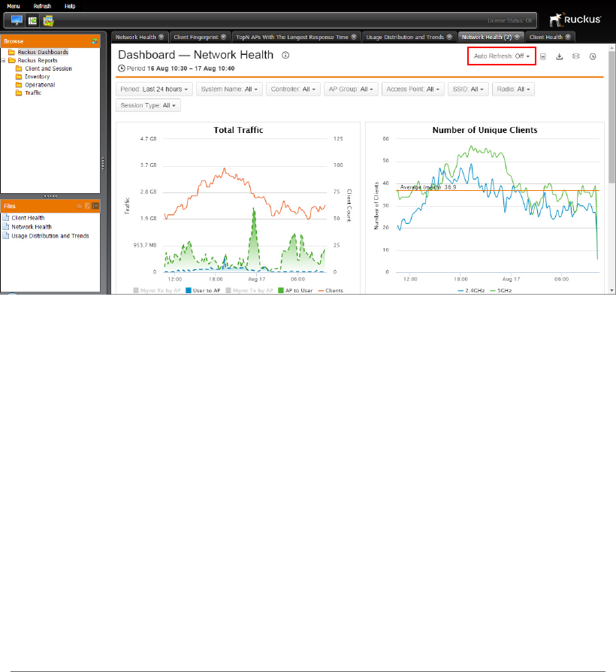Viewport: 616px width, 672px height.
Task: Toggle the User to AP legend series
Action: pyautogui.click(x=203, y=291)
